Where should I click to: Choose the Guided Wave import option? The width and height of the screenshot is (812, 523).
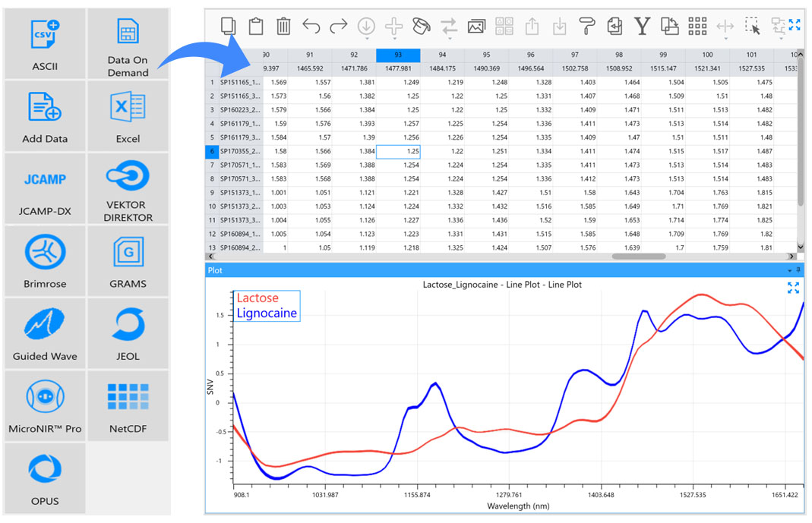pos(45,334)
